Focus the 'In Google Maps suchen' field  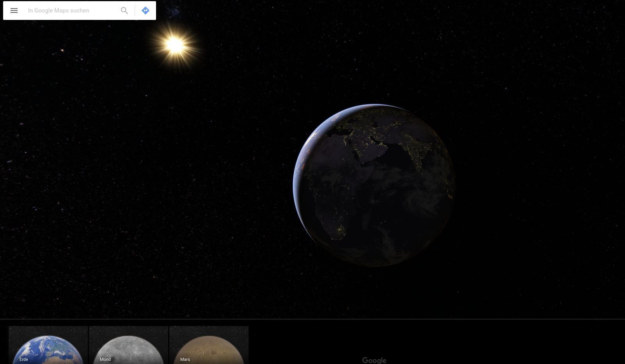click(x=70, y=11)
